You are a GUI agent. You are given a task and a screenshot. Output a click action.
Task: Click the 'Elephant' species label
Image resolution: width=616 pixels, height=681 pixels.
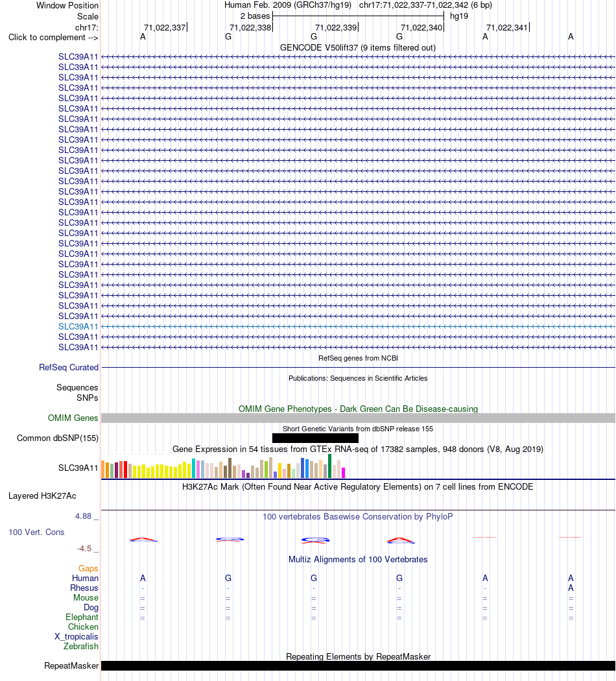(x=82, y=617)
